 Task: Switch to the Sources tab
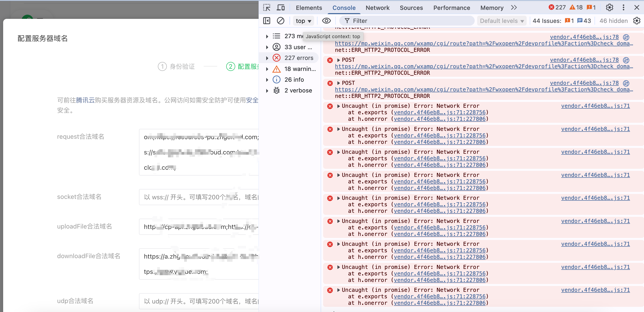411,8
